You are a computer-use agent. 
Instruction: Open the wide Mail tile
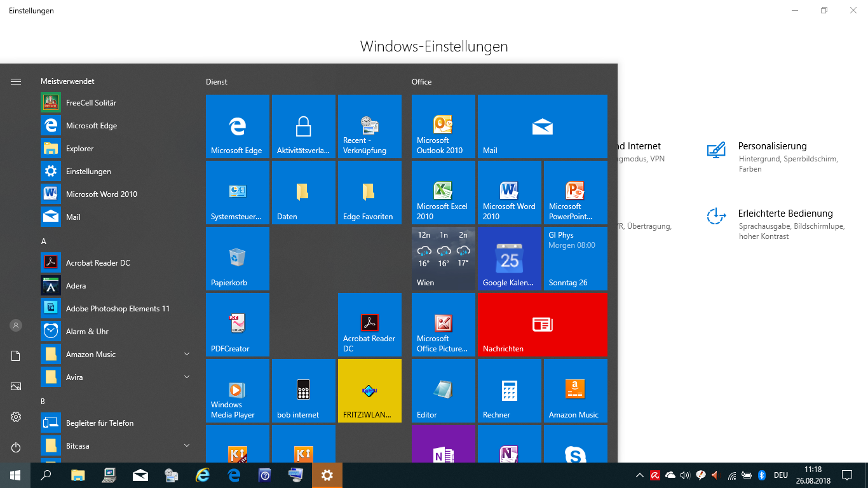(x=543, y=126)
